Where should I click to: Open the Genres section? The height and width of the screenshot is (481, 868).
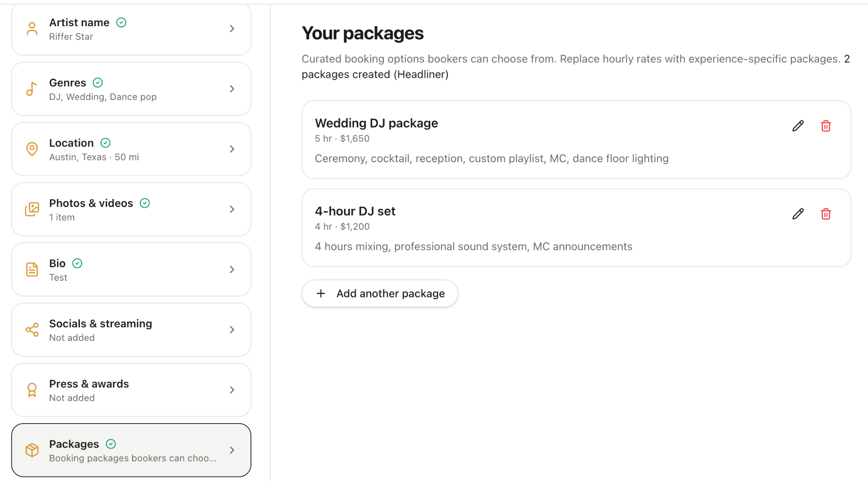tap(131, 89)
